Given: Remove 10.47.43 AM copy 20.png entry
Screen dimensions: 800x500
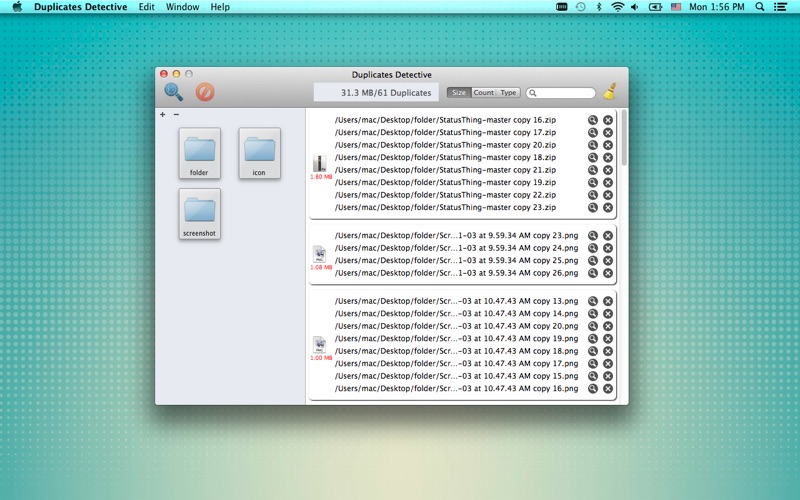Looking at the screenshot, I should click(608, 326).
